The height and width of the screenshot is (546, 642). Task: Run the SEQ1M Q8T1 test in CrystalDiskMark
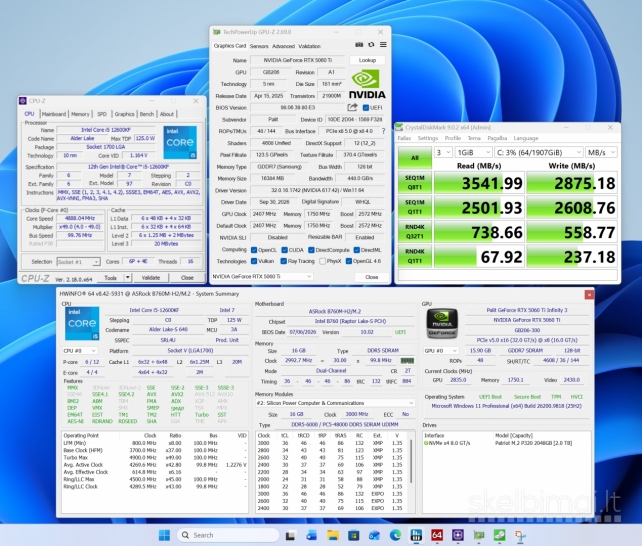tap(415, 183)
